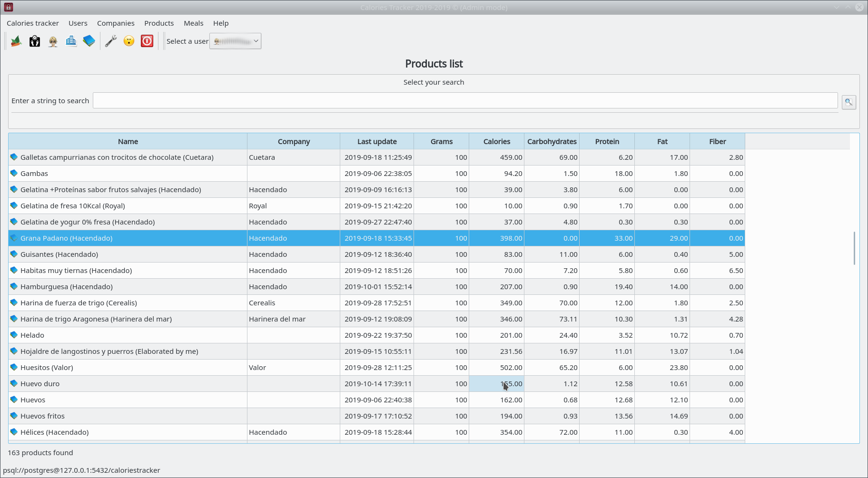This screenshot has width=868, height=478.
Task: Click the product icon beside Grana Padano row
Action: coord(14,238)
